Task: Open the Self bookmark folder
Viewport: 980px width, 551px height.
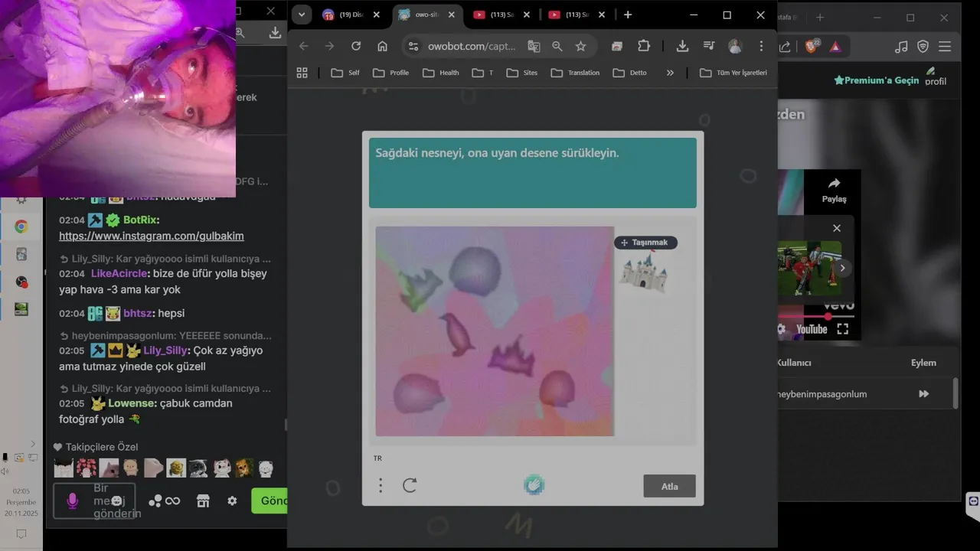Action: (345, 73)
